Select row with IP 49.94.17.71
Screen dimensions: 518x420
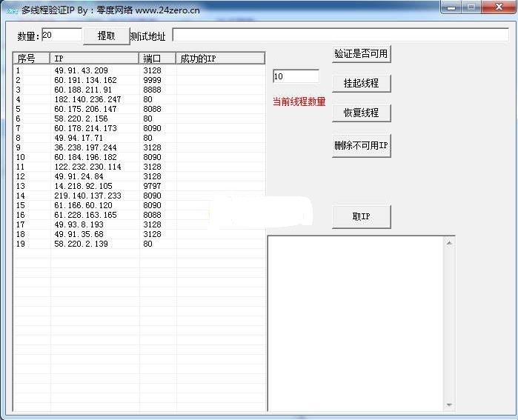[139, 138]
